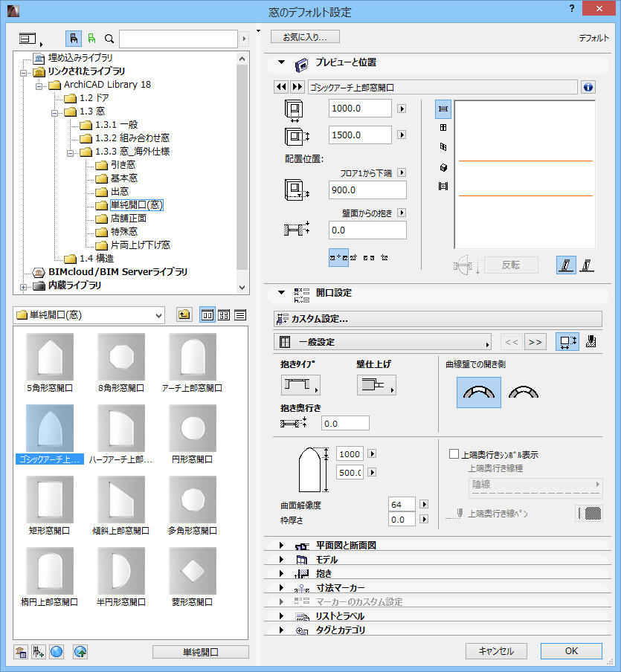Image resolution: width=621 pixels, height=672 pixels.
Task: Expand the タグとカテゴリ panel
Action: click(x=281, y=630)
